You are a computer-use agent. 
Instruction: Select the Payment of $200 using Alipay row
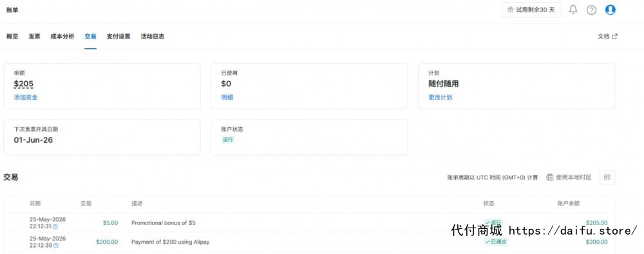309,242
